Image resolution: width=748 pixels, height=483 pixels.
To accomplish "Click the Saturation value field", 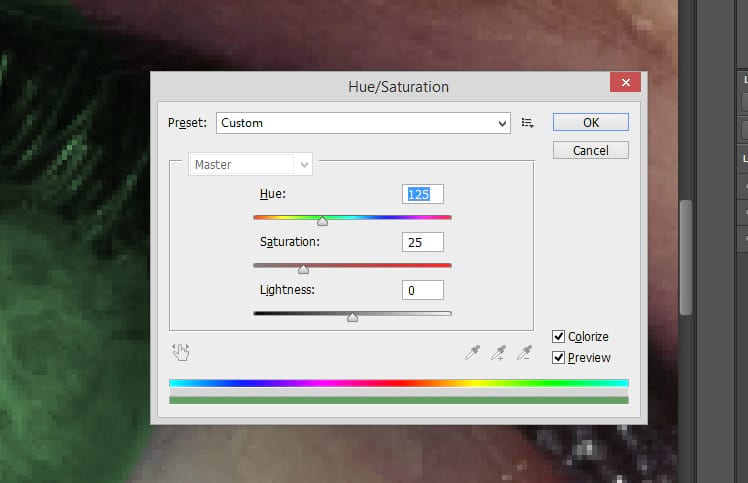I will pos(423,242).
